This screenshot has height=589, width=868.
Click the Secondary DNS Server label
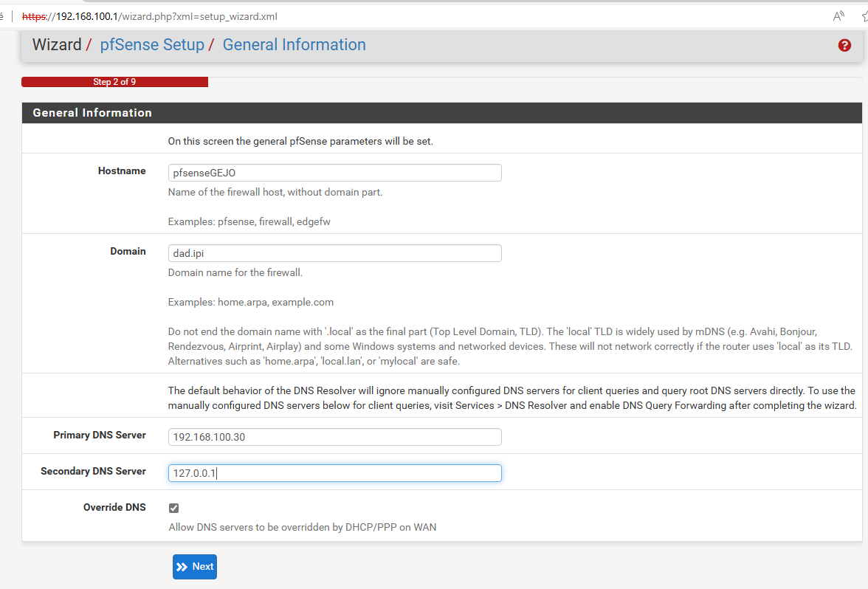click(93, 471)
